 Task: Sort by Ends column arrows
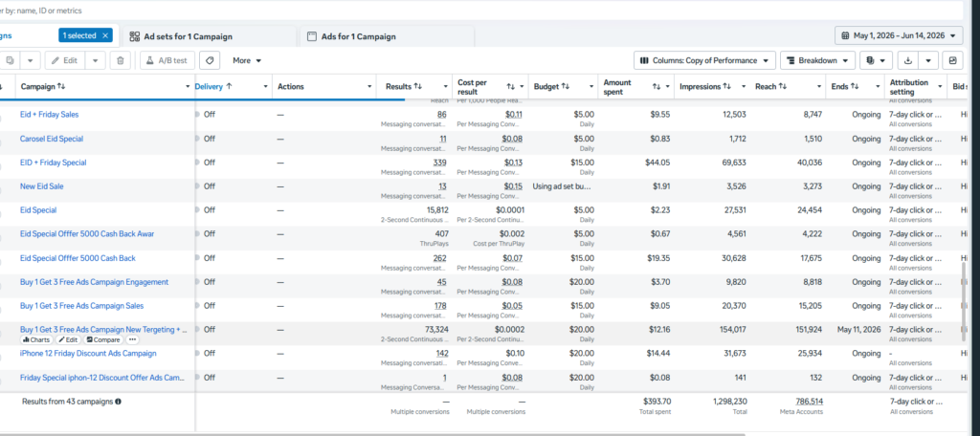[855, 86]
